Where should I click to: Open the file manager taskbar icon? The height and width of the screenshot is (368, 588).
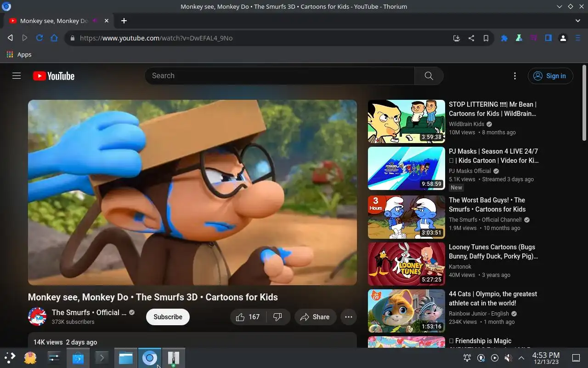tap(126, 358)
